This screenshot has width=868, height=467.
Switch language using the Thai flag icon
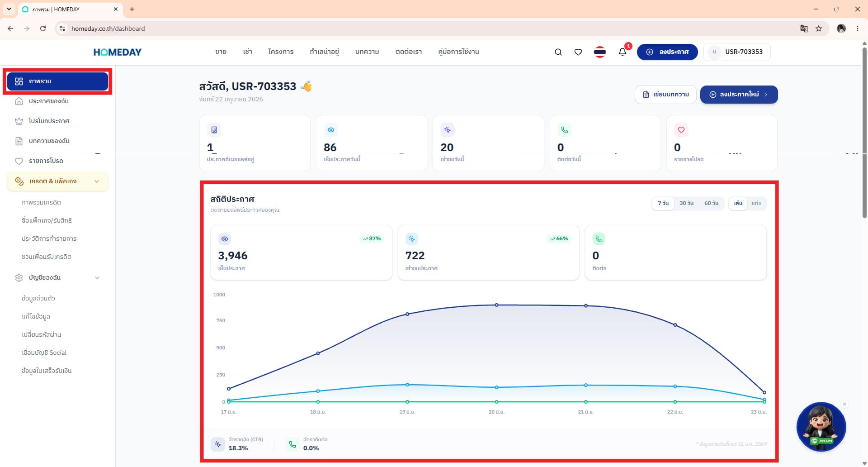pyautogui.click(x=600, y=52)
